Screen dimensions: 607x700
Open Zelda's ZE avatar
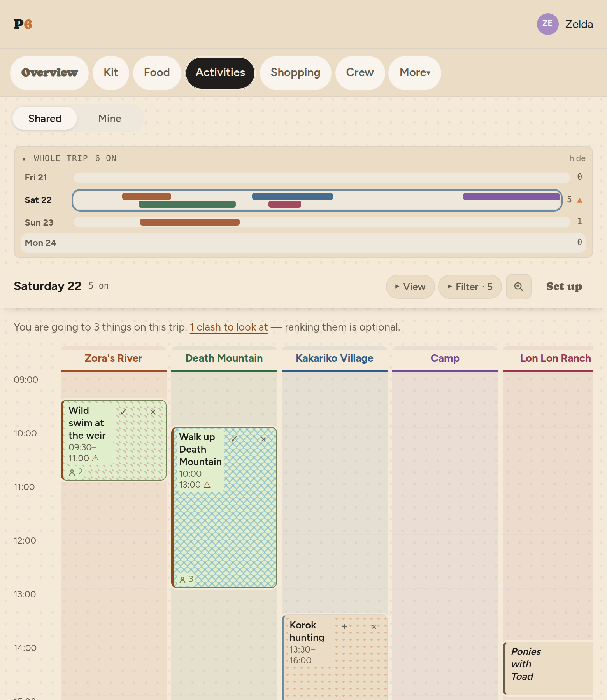point(548,24)
